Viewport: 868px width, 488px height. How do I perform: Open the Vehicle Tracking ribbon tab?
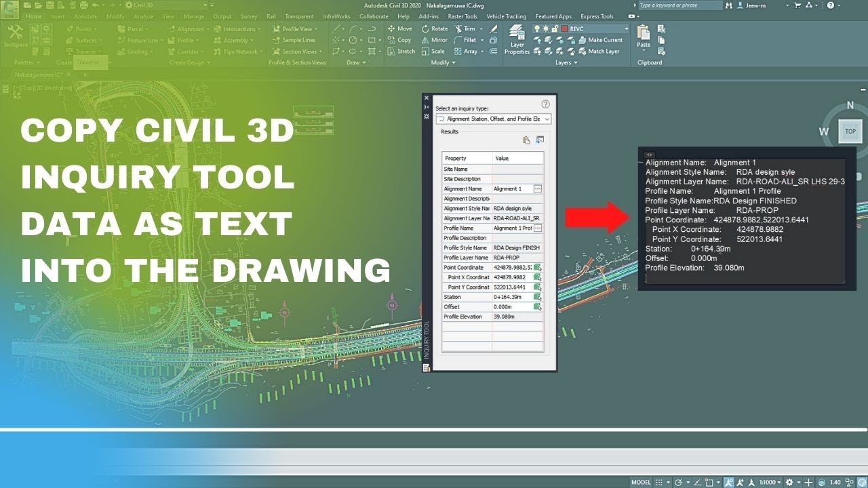coord(506,16)
